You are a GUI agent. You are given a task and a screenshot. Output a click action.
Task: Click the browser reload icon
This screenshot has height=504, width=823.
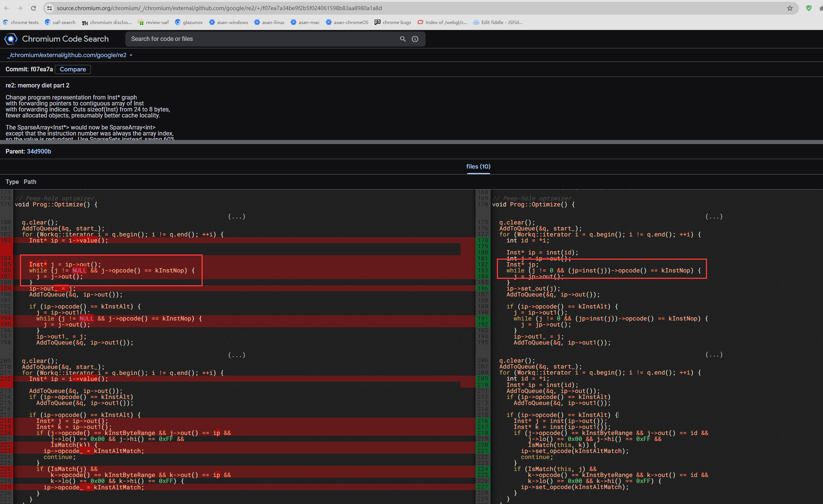point(33,8)
